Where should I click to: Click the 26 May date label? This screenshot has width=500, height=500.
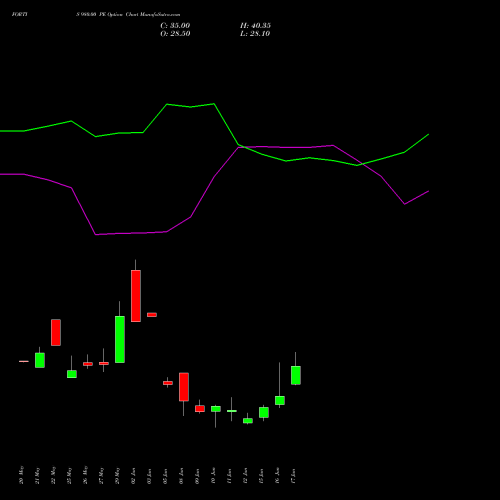85,475
